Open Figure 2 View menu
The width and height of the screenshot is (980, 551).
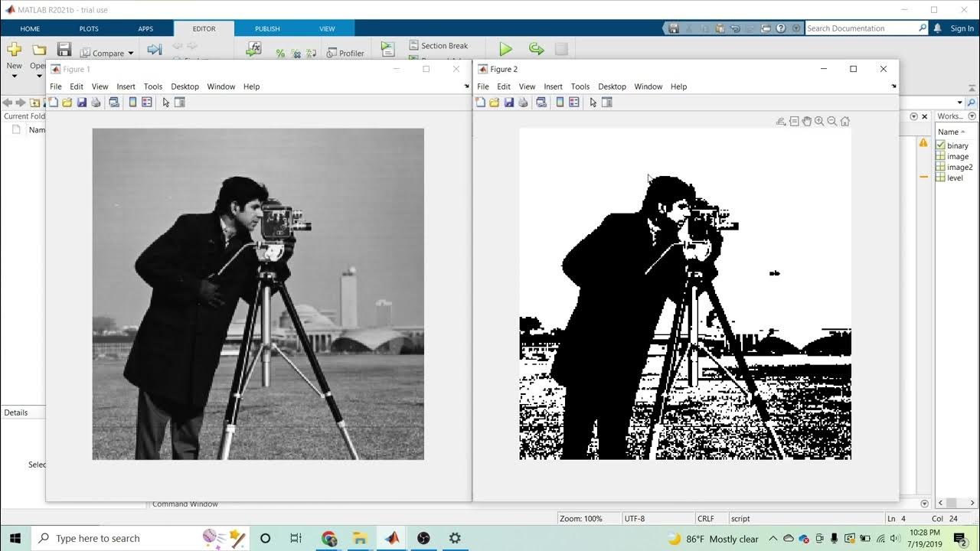(x=528, y=86)
